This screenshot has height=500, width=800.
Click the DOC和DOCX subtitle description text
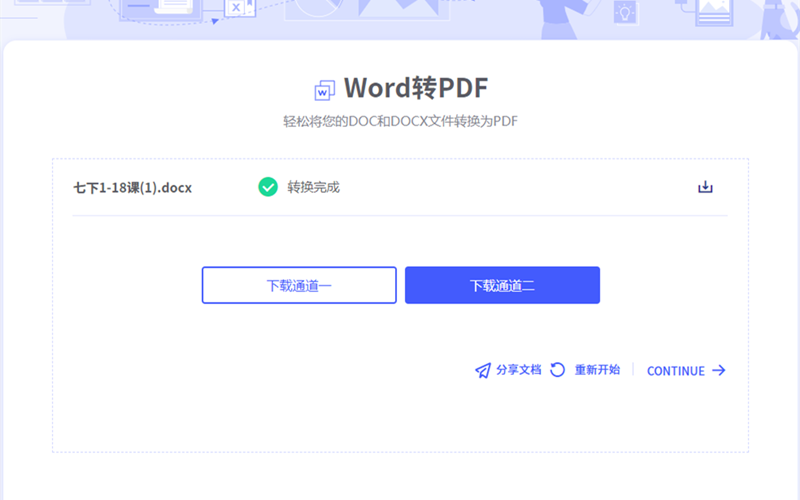(x=400, y=122)
